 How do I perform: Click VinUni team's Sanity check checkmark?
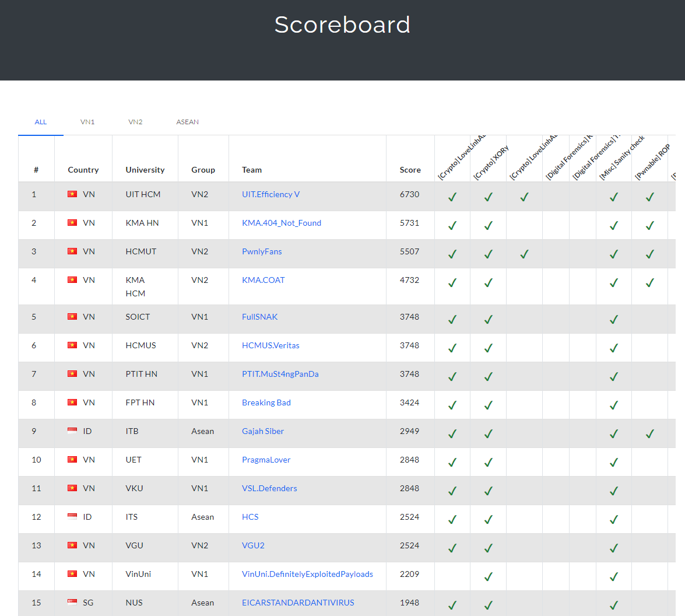tap(613, 576)
